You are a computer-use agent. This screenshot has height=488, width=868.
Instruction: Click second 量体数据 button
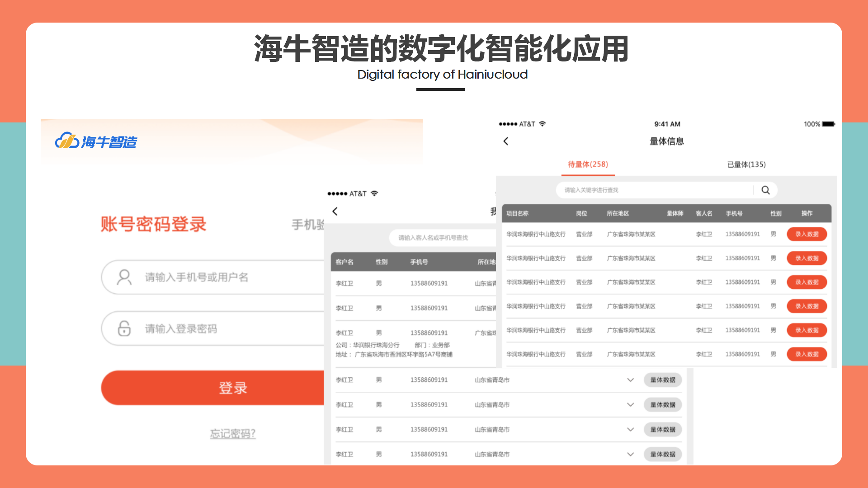pos(663,405)
